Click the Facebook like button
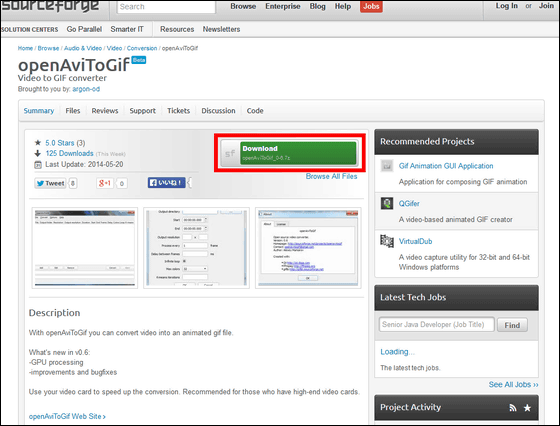This screenshot has height=426, width=560. [x=167, y=182]
